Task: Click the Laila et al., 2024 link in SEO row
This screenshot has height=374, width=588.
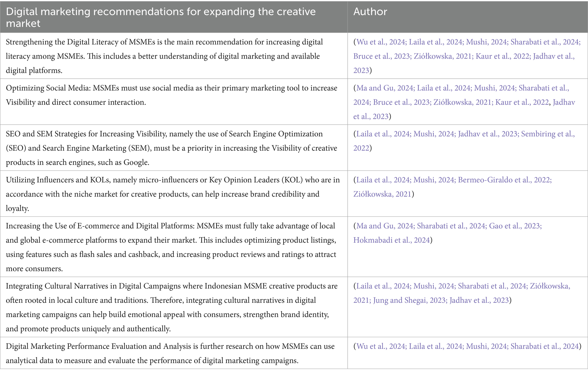Action: click(383, 134)
